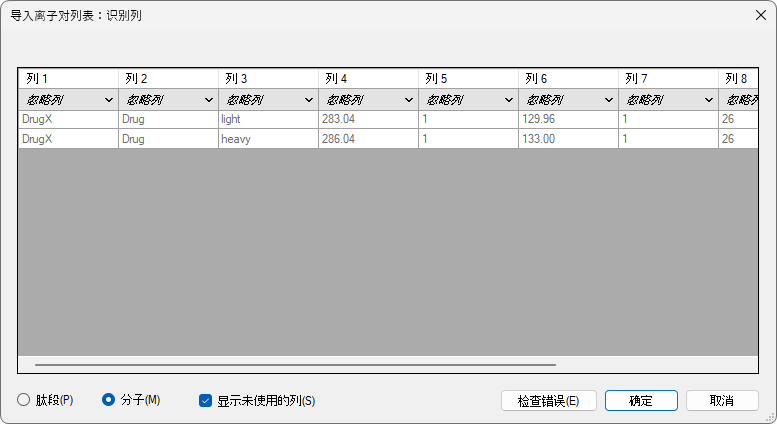The height and width of the screenshot is (424, 777).
Task: Select the 列 4 column header
Action: coord(367,78)
